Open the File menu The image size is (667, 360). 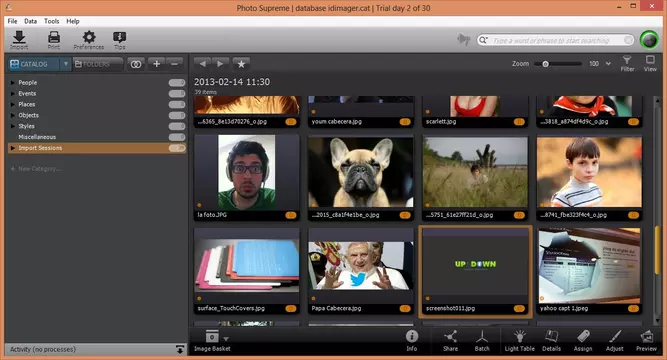tap(12, 21)
